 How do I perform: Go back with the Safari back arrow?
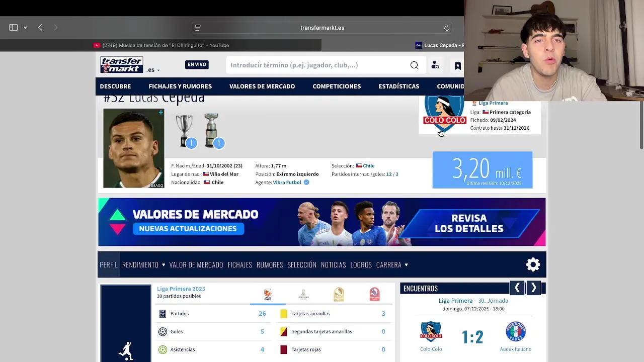tap(40, 28)
